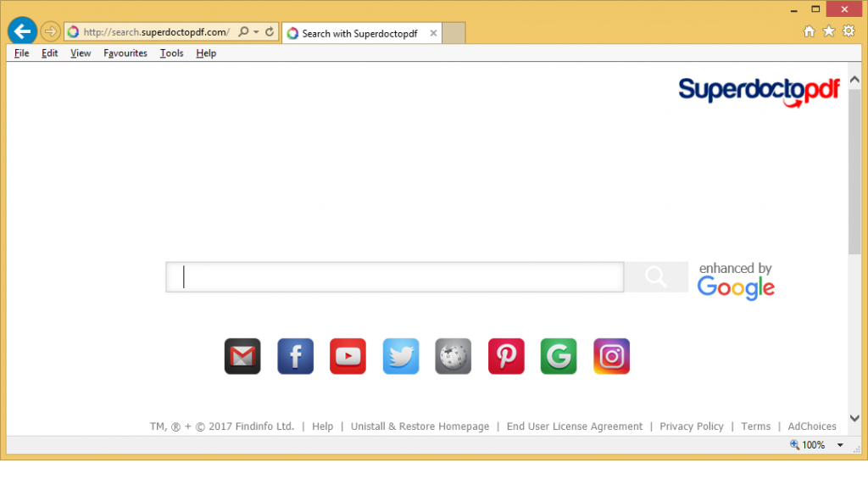Open the Edit menu
This screenshot has width=868, height=479.
click(49, 53)
